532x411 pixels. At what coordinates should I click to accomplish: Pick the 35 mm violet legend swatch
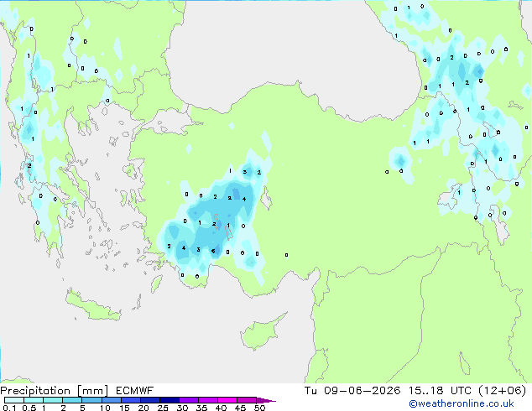point(207,400)
